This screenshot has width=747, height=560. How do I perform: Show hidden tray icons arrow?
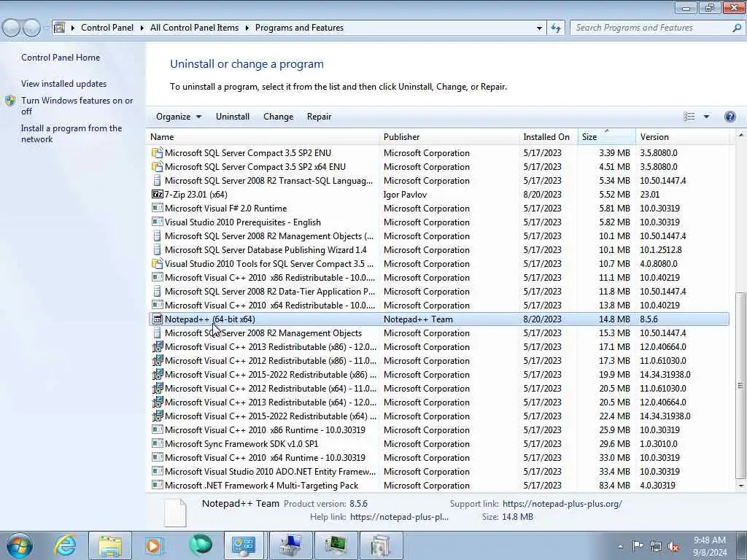coord(620,547)
